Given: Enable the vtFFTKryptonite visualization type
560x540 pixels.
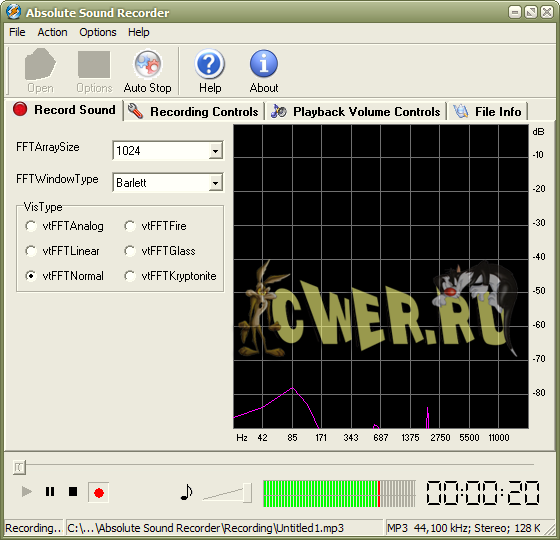Looking at the screenshot, I should [130, 276].
